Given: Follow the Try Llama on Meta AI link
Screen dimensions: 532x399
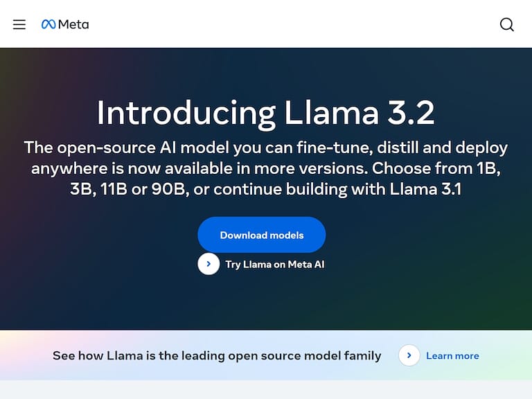Looking at the screenshot, I should (x=274, y=264).
